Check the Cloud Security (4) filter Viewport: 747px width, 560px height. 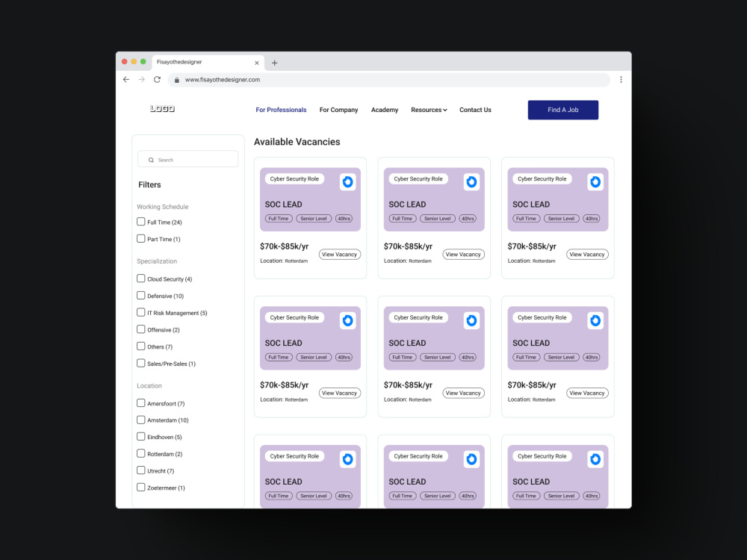141,278
